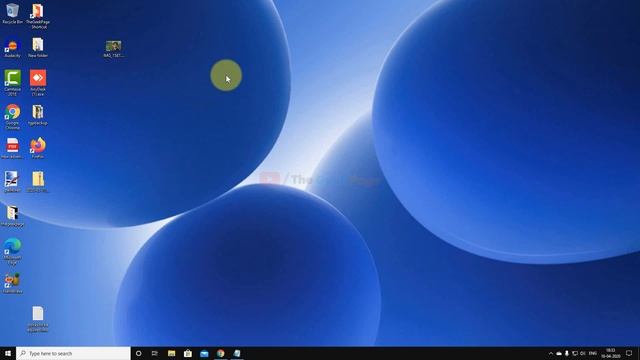Screen dimensions: 640x360
Task: Select the yellow zipped folder desktop icon
Action: point(38,182)
